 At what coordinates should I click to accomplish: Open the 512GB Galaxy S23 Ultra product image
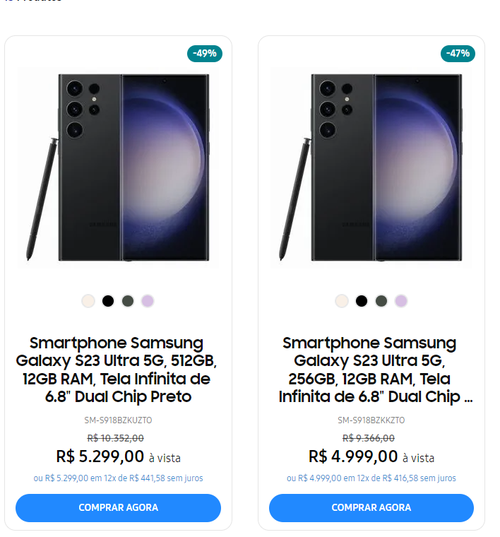click(x=118, y=167)
